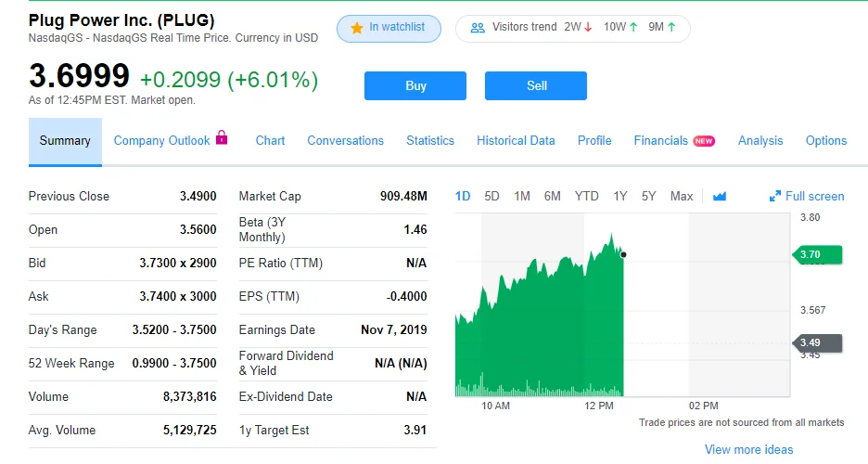Go to the Historical Data tab

(516, 141)
